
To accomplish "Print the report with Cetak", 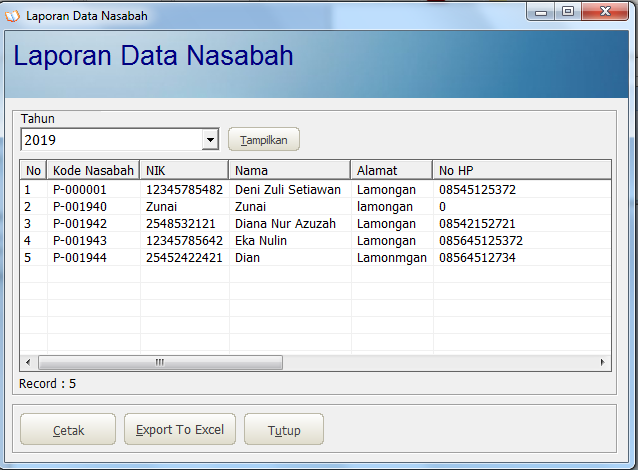I will [68, 430].
